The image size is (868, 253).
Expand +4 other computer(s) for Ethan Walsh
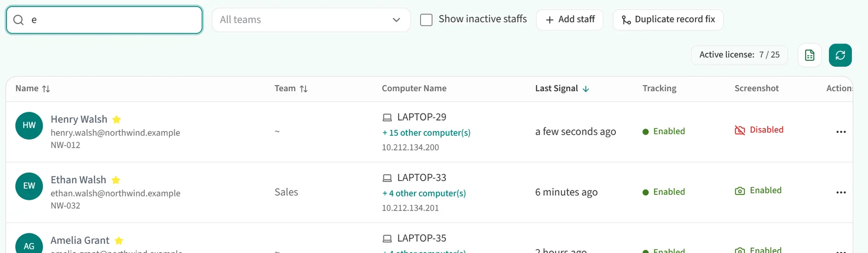[424, 194]
